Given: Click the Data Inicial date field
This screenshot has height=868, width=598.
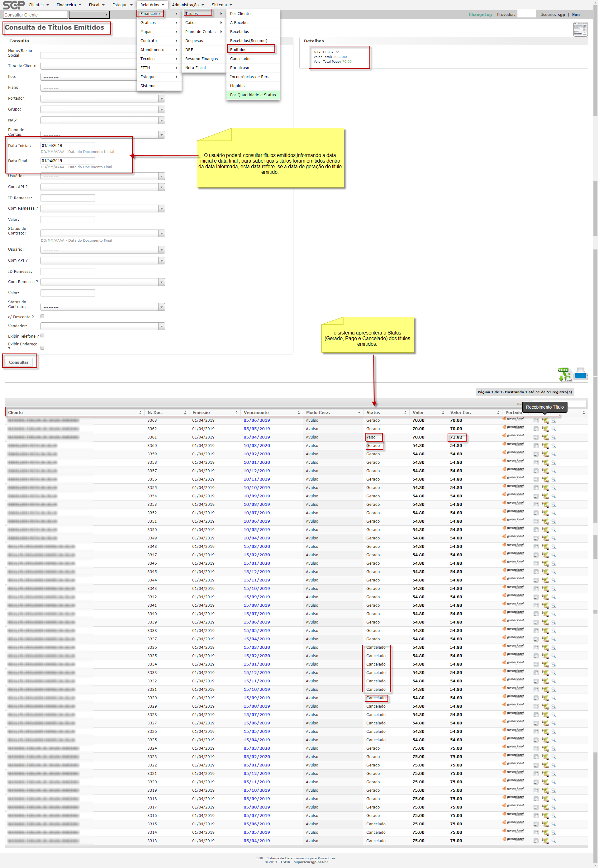Looking at the screenshot, I should 68,145.
